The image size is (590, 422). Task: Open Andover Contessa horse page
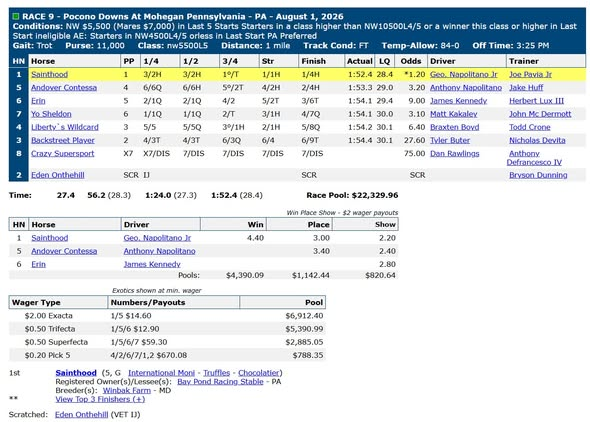coord(64,88)
